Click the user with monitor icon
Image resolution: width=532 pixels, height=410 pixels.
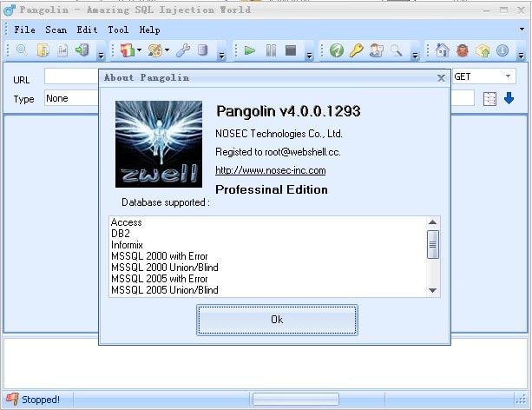click(377, 50)
